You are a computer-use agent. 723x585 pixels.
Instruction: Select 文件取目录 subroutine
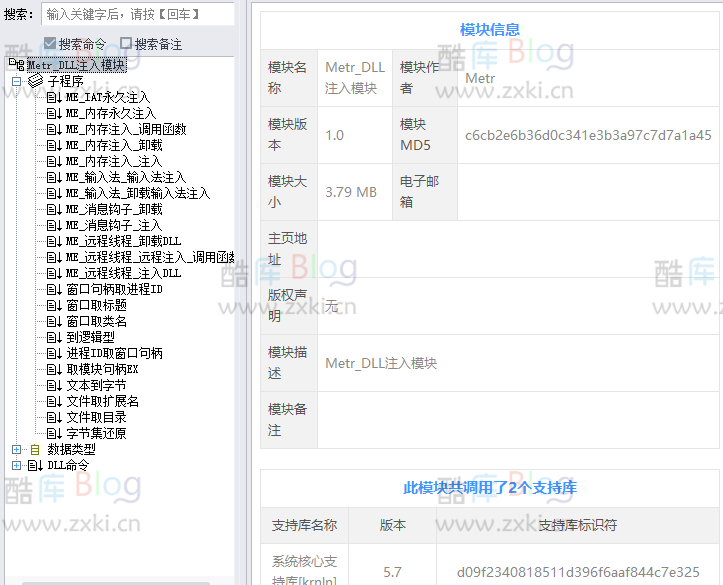point(96,418)
